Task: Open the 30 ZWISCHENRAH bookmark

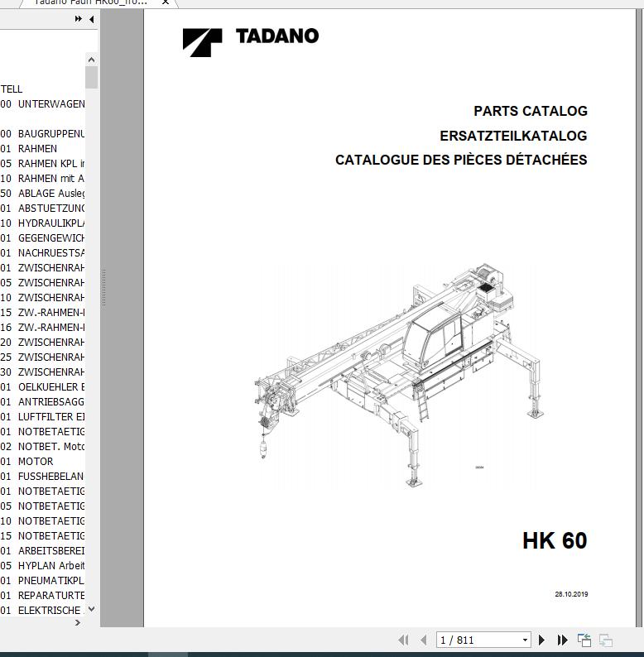Action: [x=42, y=372]
